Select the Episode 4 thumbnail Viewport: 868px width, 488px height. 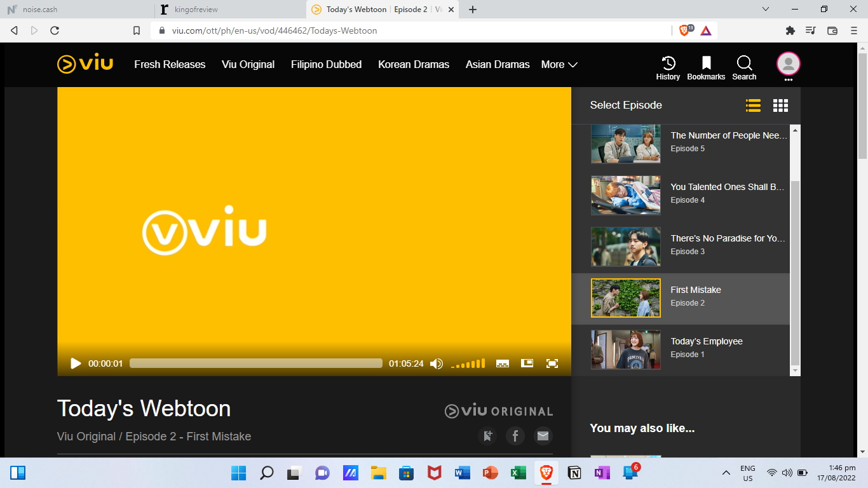[626, 196]
